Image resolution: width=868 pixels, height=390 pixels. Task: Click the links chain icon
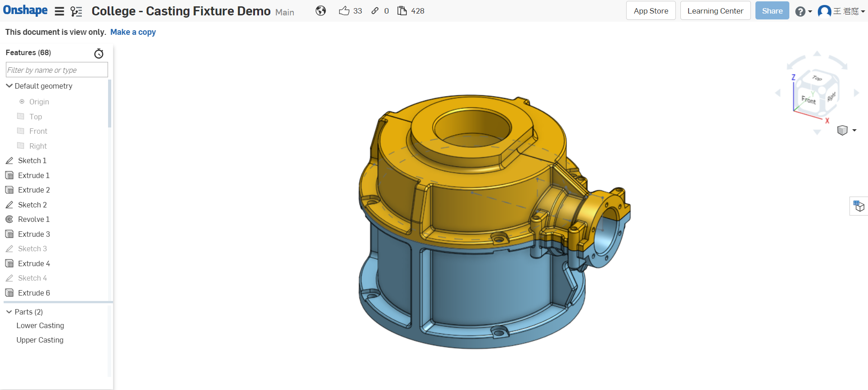375,11
